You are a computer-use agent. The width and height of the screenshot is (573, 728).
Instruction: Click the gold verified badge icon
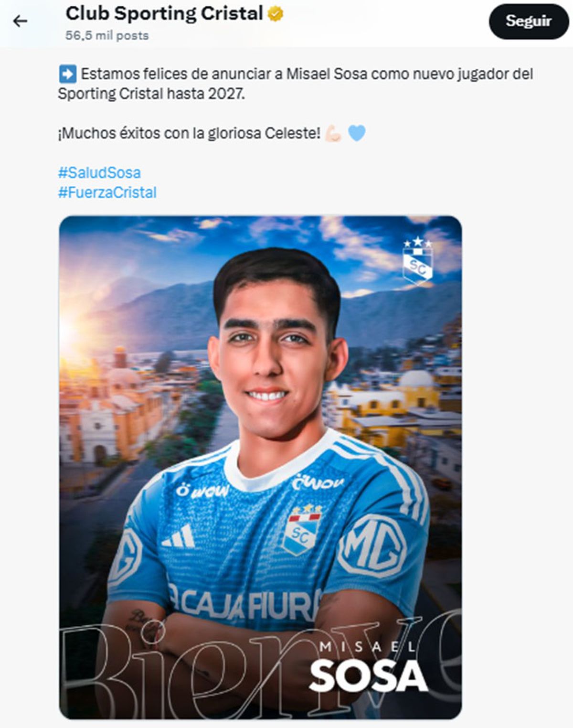[x=275, y=14]
